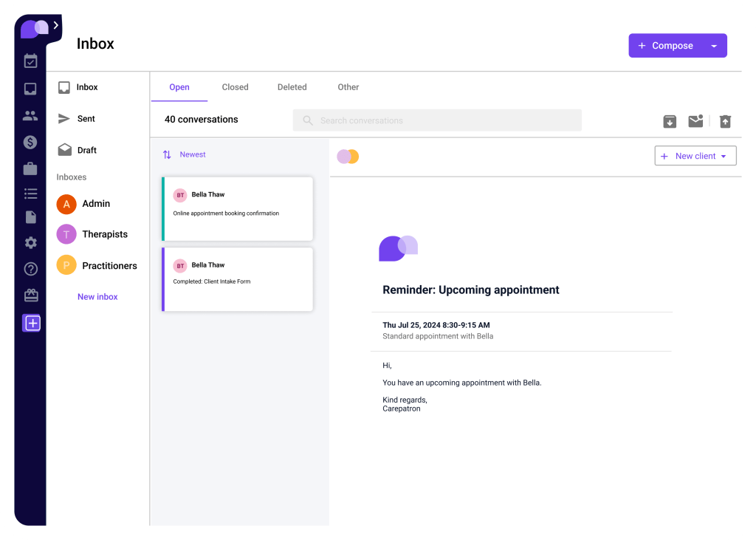The height and width of the screenshot is (540, 756).
Task: Open the Compose dropdown arrow
Action: tap(713, 46)
